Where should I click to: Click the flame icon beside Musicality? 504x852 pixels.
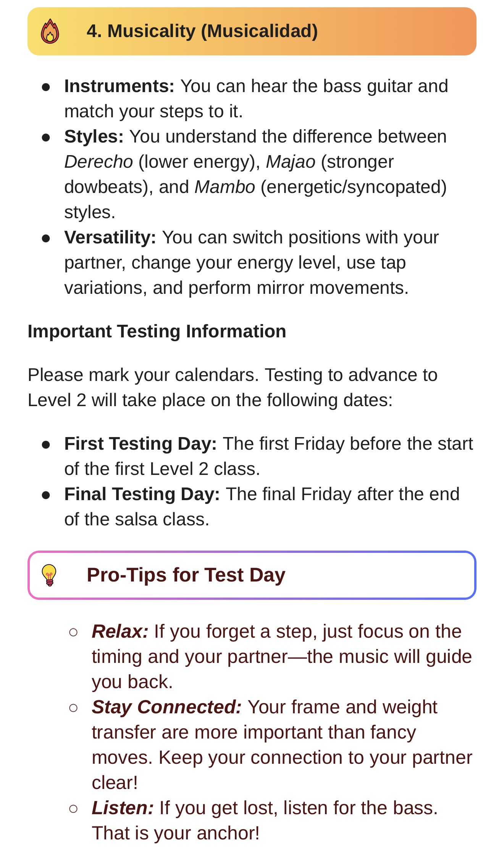tap(50, 31)
